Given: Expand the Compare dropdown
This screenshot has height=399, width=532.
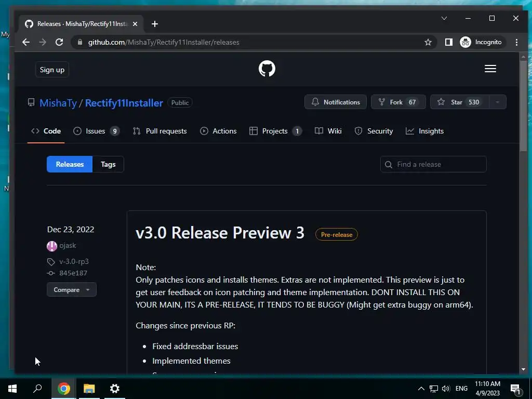Looking at the screenshot, I should point(72,290).
